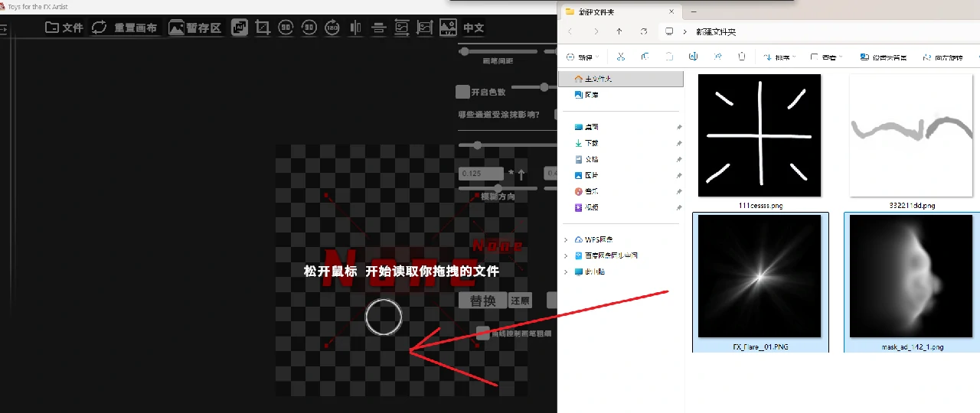Toggle the 曲线控制画笔粗细 checkbox
This screenshot has height=413, width=980.
(482, 333)
